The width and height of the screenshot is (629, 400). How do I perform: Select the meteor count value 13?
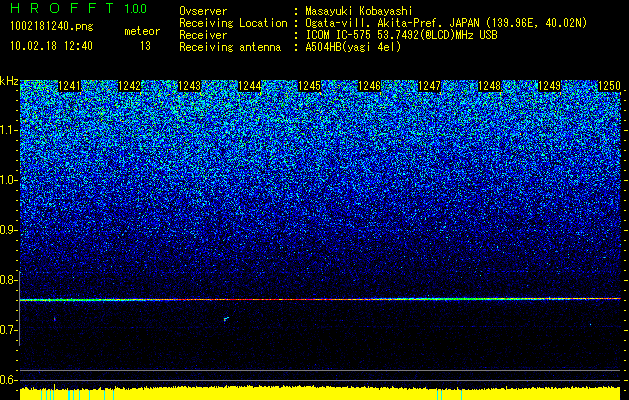click(145, 46)
